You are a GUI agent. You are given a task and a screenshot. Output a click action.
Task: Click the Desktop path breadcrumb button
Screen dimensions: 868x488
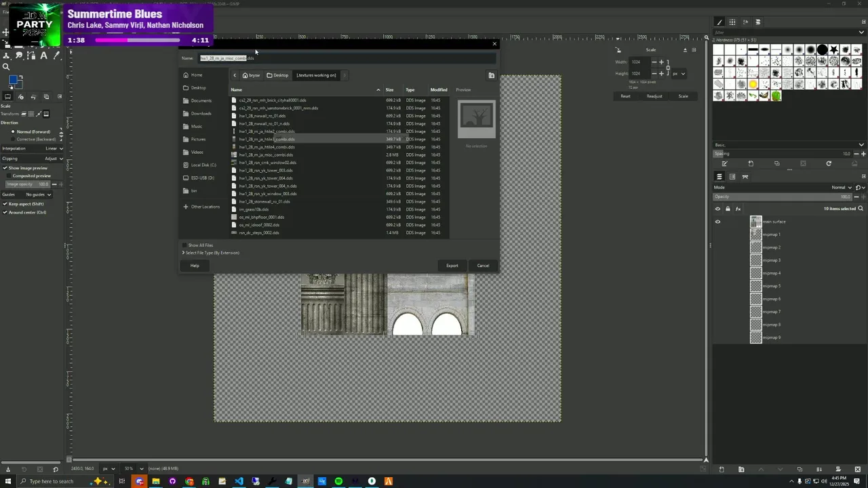tap(277, 75)
